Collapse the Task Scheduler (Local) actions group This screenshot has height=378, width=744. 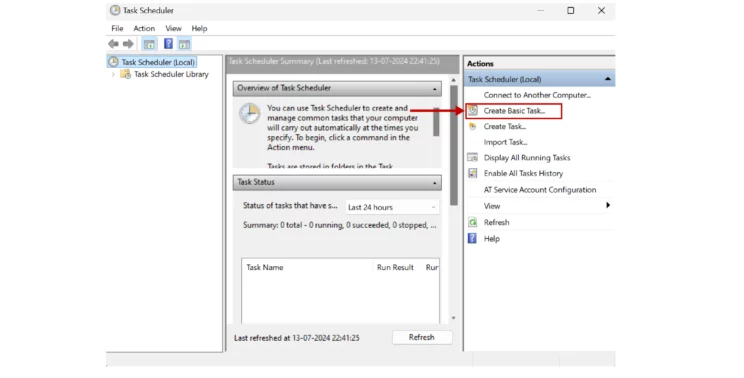[608, 79]
